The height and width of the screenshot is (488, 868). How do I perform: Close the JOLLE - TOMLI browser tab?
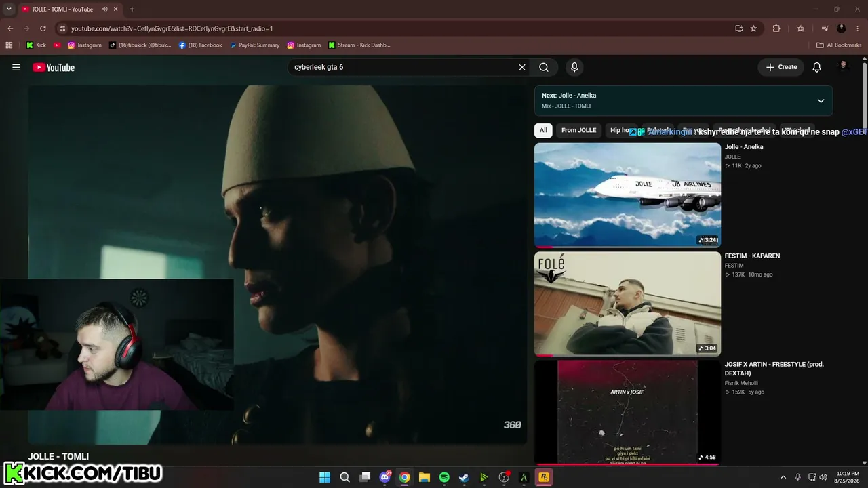116,9
